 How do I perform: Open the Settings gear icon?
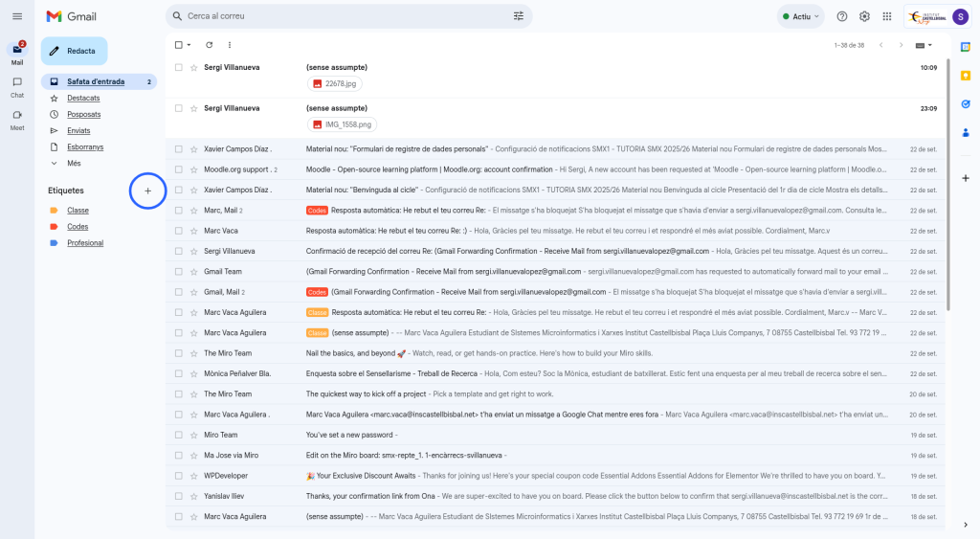click(x=864, y=16)
